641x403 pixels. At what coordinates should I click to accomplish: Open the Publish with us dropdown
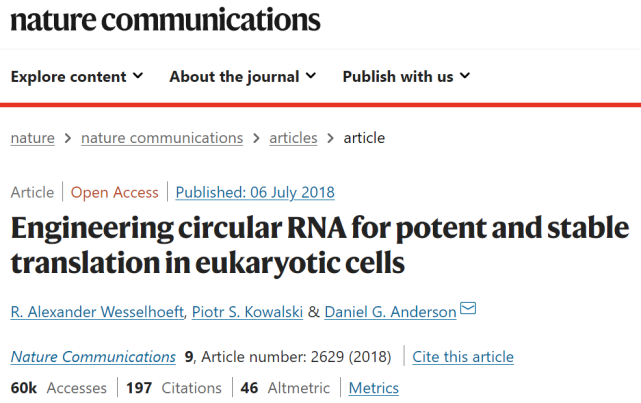pyautogui.click(x=406, y=77)
